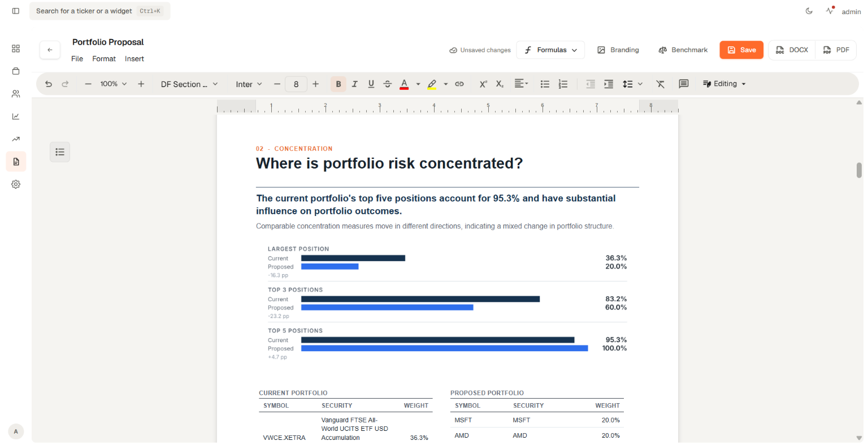Click the MSFT symbol cell in proposed portfolio

(463, 420)
